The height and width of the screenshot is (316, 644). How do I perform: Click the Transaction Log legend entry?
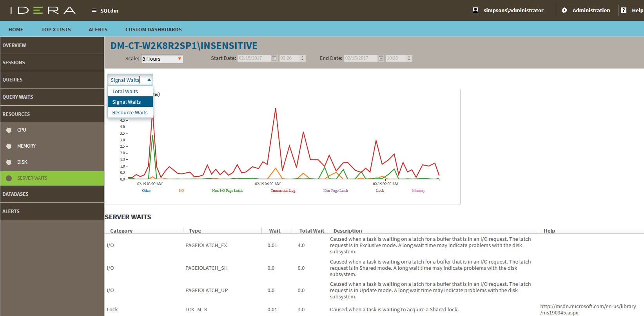[283, 191]
